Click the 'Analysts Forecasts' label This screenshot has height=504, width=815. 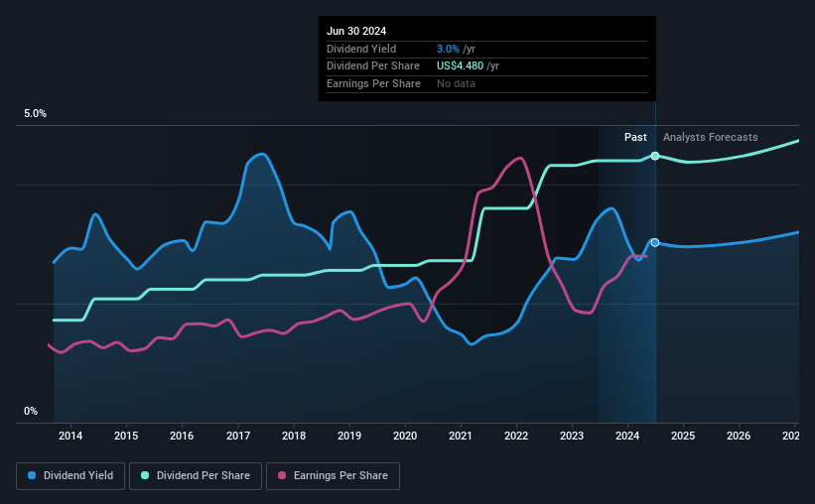(710, 137)
